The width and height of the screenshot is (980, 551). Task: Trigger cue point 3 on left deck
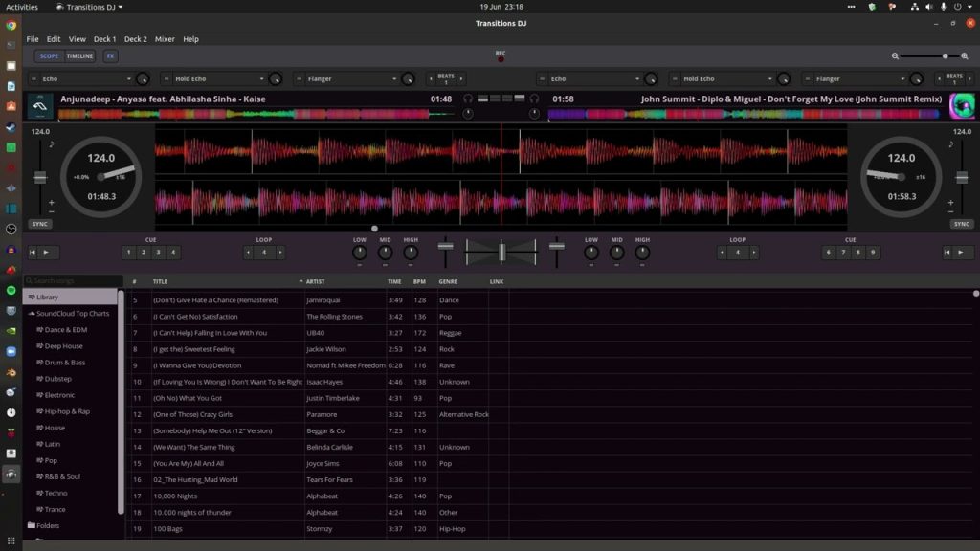(158, 253)
